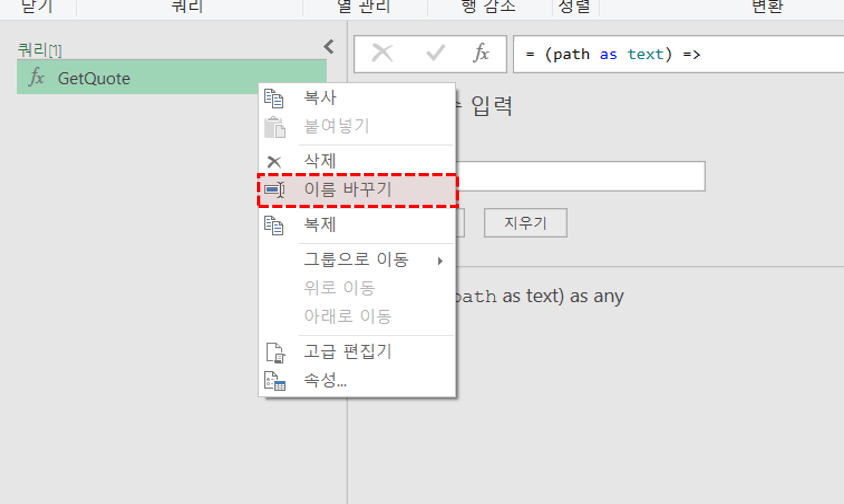Open the advanced editor (고급 편집기) icon
Image resolution: width=844 pixels, height=504 pixels.
(x=274, y=352)
